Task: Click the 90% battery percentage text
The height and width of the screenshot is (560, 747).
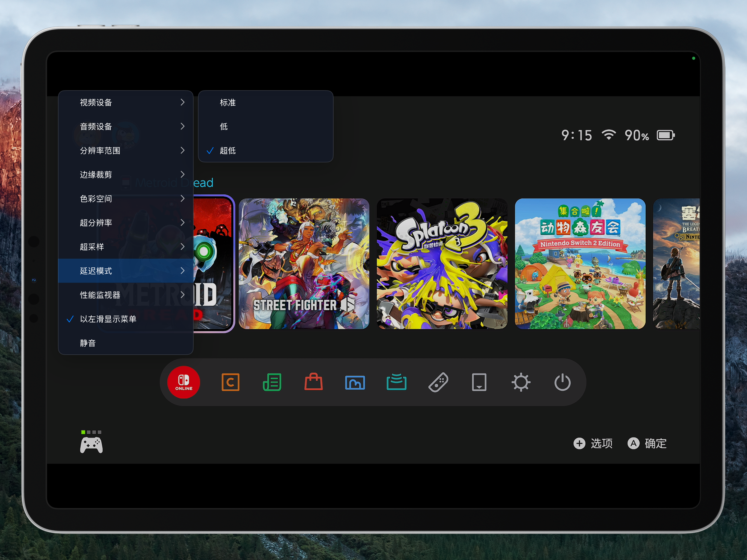Action: (x=637, y=135)
